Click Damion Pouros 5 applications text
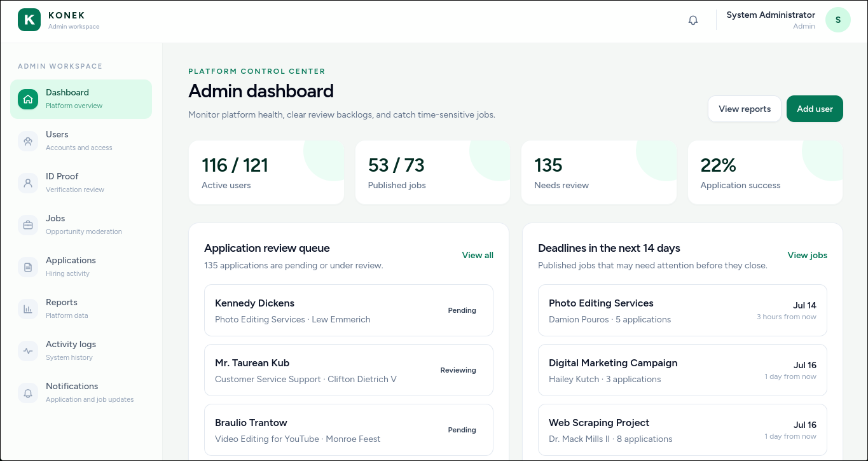 click(610, 319)
